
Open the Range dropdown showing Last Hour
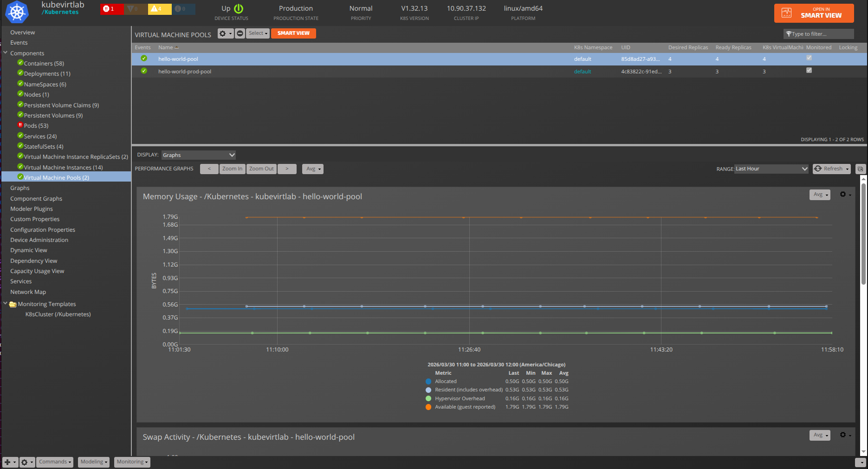click(771, 169)
